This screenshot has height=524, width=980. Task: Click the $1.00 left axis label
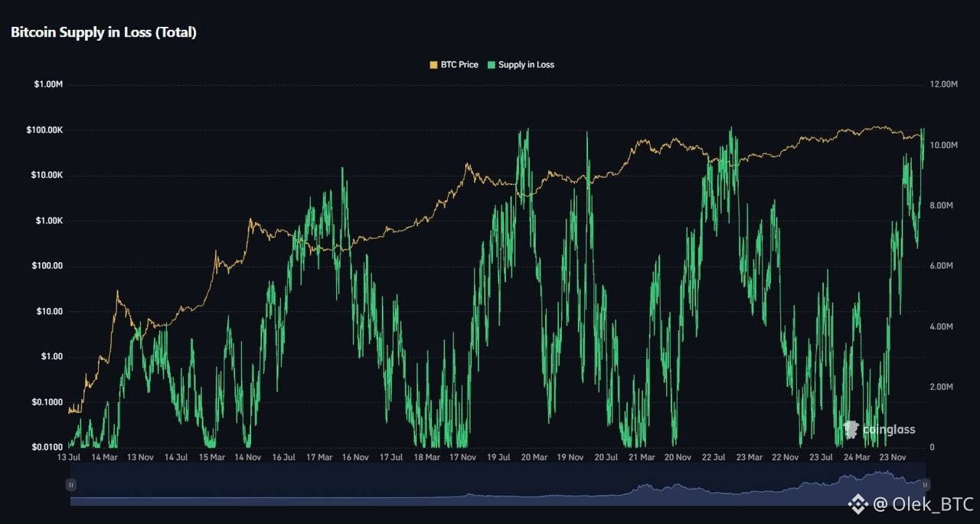point(52,357)
